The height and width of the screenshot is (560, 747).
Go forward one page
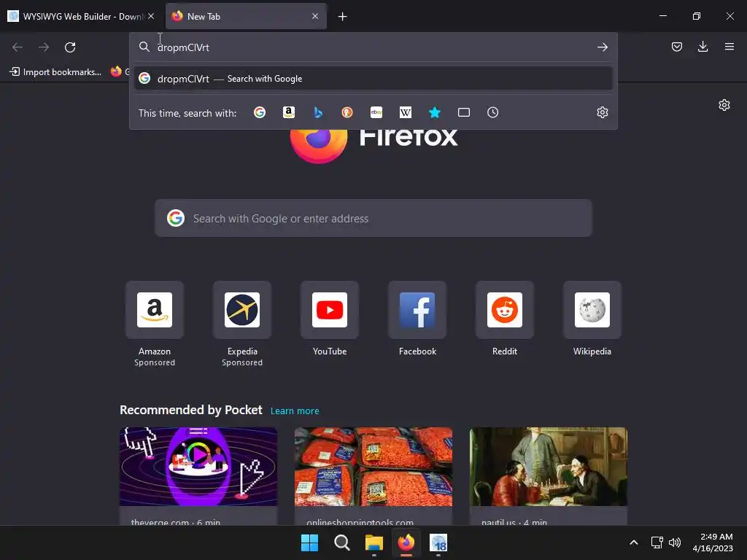click(44, 47)
